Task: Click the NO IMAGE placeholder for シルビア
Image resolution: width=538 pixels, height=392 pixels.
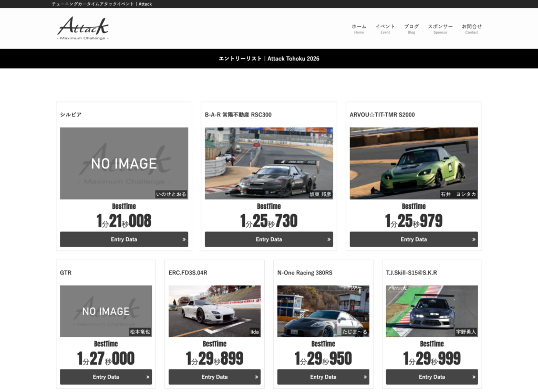Action: coord(124,163)
